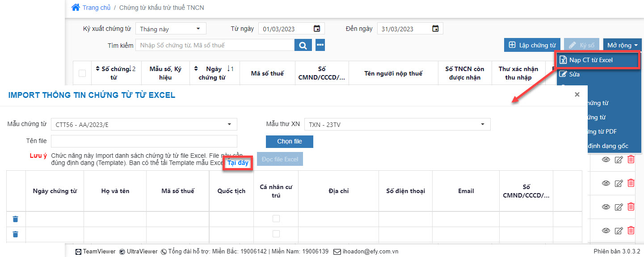Select Nạp CT từ Excel menu item
This screenshot has width=644, height=257.
[x=590, y=60]
